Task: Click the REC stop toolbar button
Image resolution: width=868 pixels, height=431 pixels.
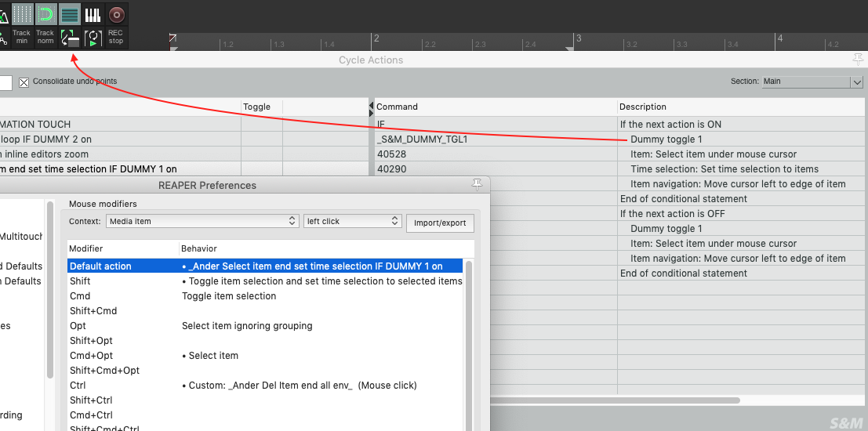Action: [116, 37]
